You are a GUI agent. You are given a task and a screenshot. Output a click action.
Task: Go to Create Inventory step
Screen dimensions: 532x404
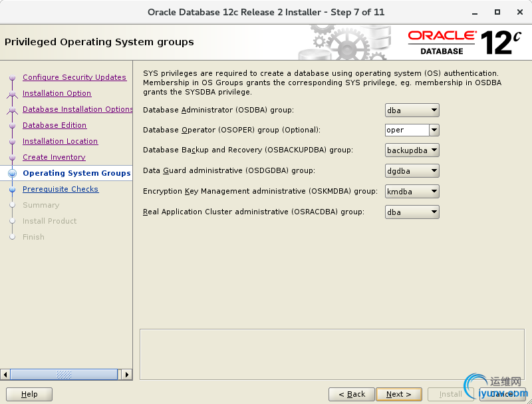54,157
